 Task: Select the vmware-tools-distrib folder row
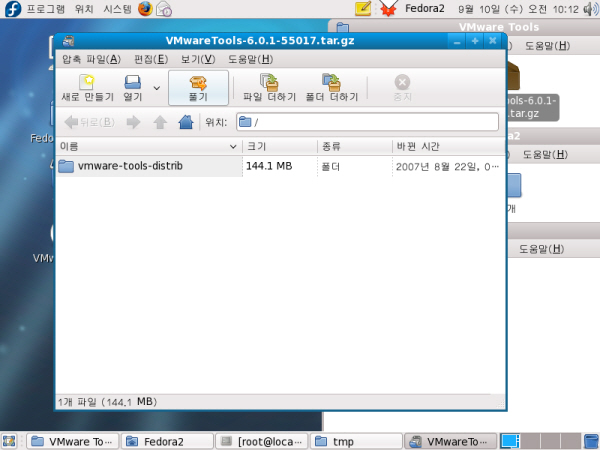tap(281, 166)
